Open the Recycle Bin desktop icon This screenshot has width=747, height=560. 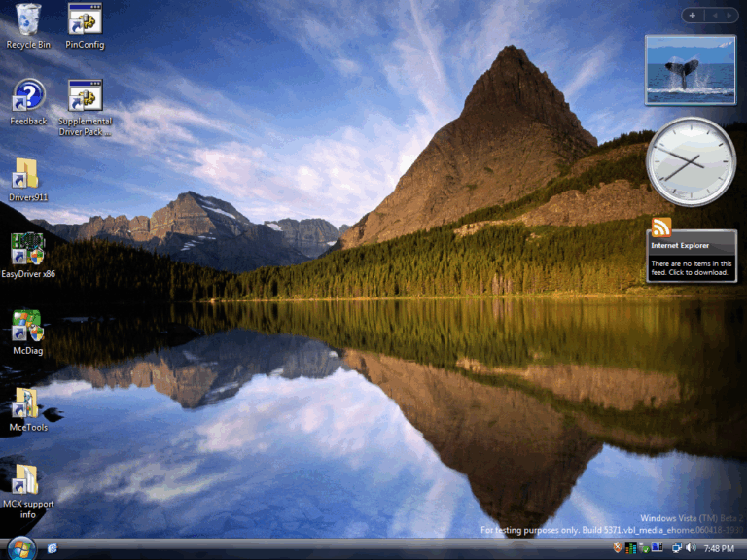click(28, 19)
